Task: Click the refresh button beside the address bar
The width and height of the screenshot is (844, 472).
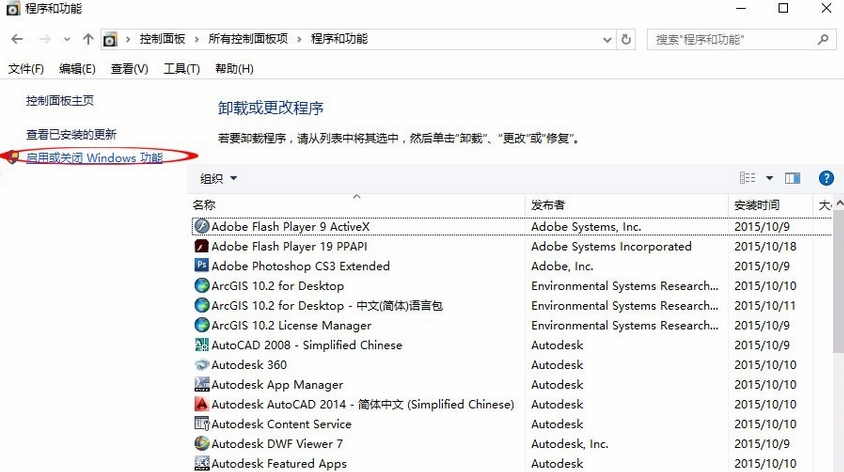Action: tap(627, 39)
